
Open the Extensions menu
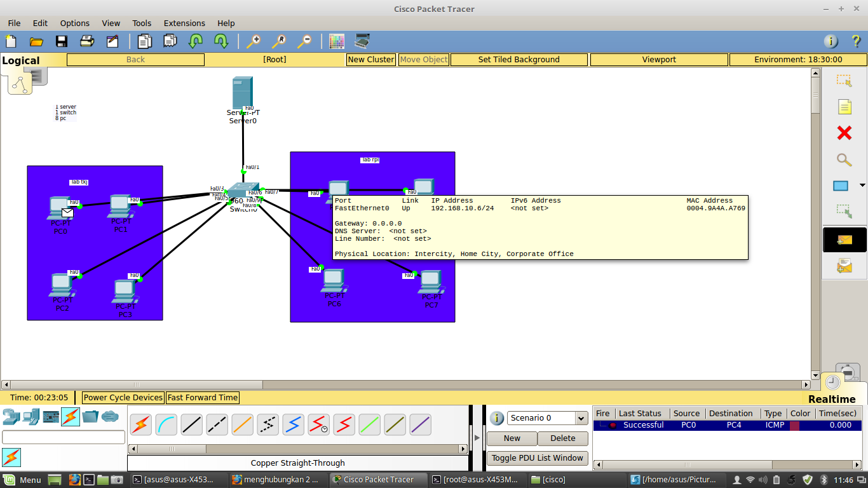[x=184, y=23]
